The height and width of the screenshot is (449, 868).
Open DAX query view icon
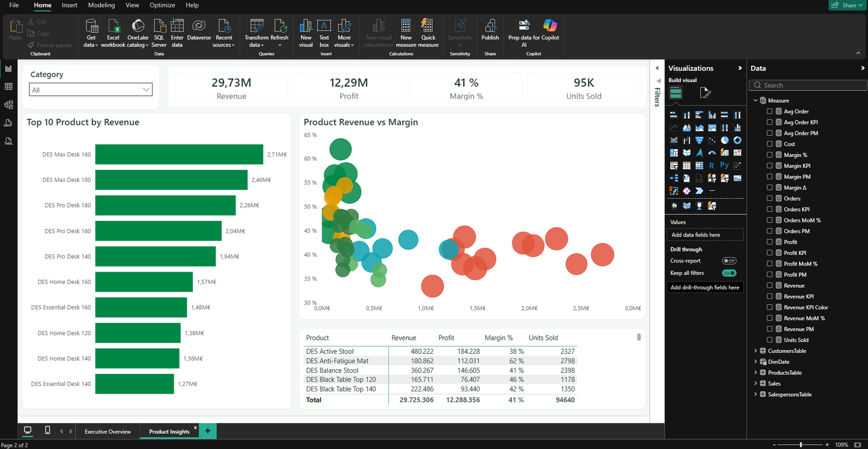click(x=8, y=123)
